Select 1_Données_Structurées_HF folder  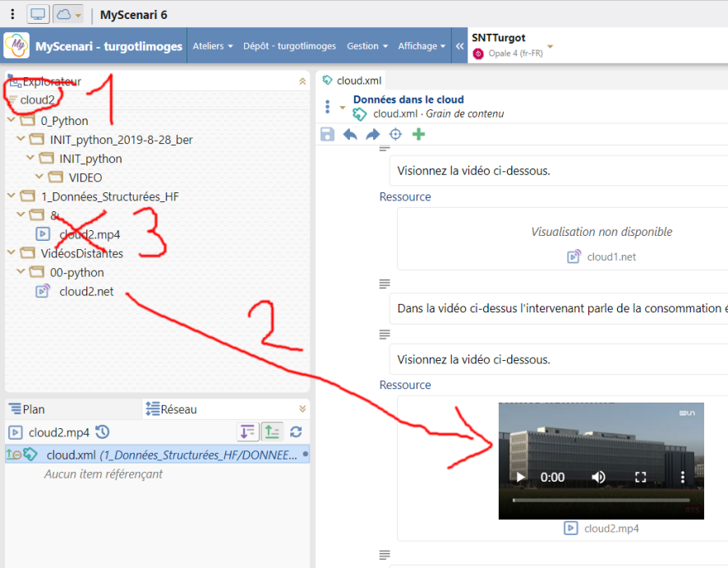pos(109,196)
